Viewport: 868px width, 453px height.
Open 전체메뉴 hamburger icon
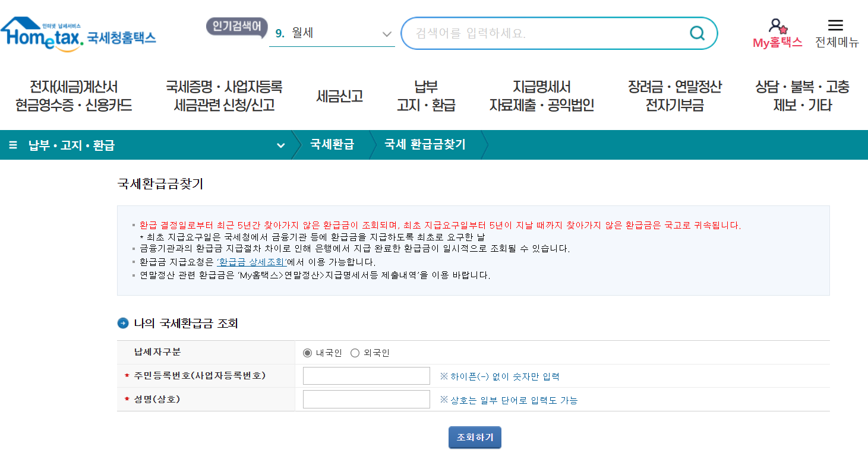[x=836, y=25]
